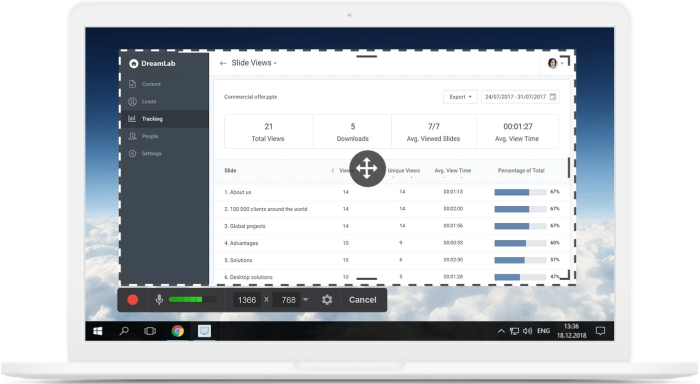
Task: Start recording with the red record button
Action: pyautogui.click(x=133, y=300)
